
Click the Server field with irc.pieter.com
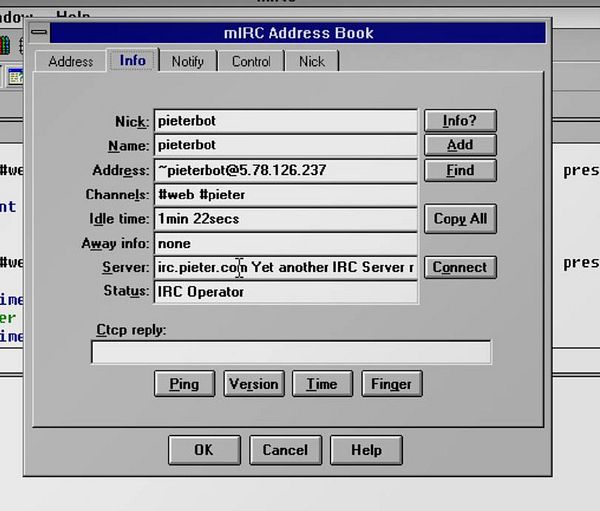[286, 268]
